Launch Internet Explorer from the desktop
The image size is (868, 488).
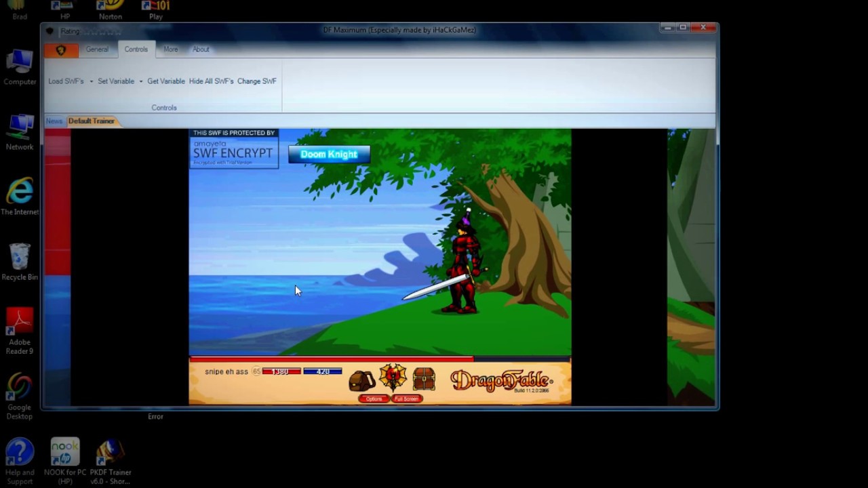point(20,197)
